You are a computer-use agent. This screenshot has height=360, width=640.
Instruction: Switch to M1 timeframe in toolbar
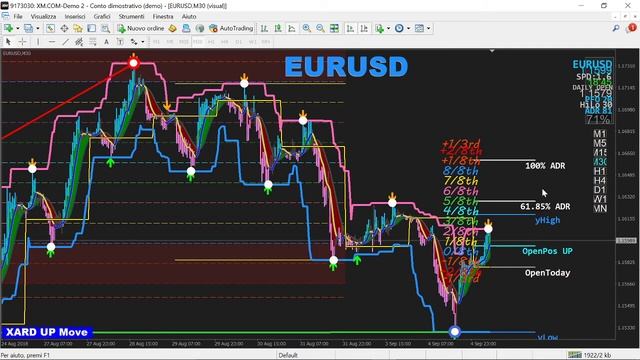(156, 42)
